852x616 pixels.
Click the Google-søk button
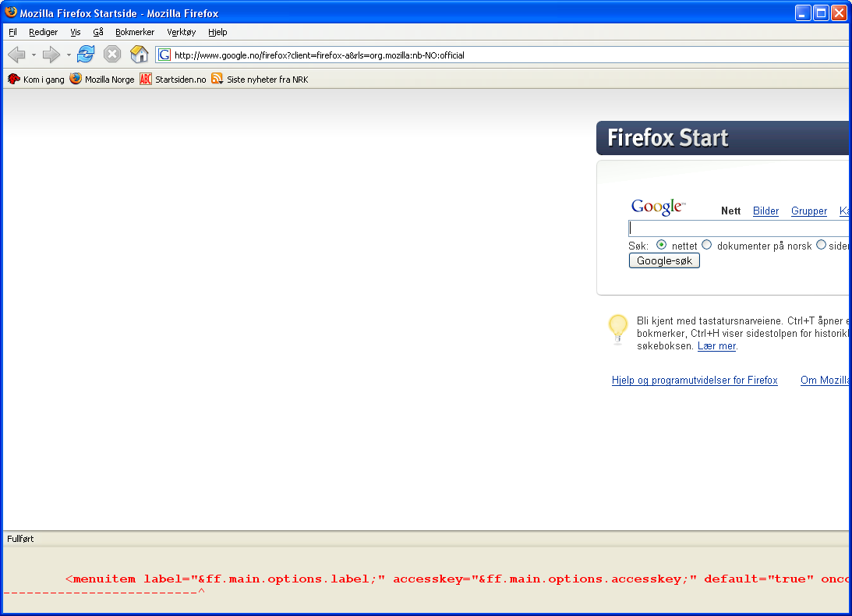(x=664, y=261)
